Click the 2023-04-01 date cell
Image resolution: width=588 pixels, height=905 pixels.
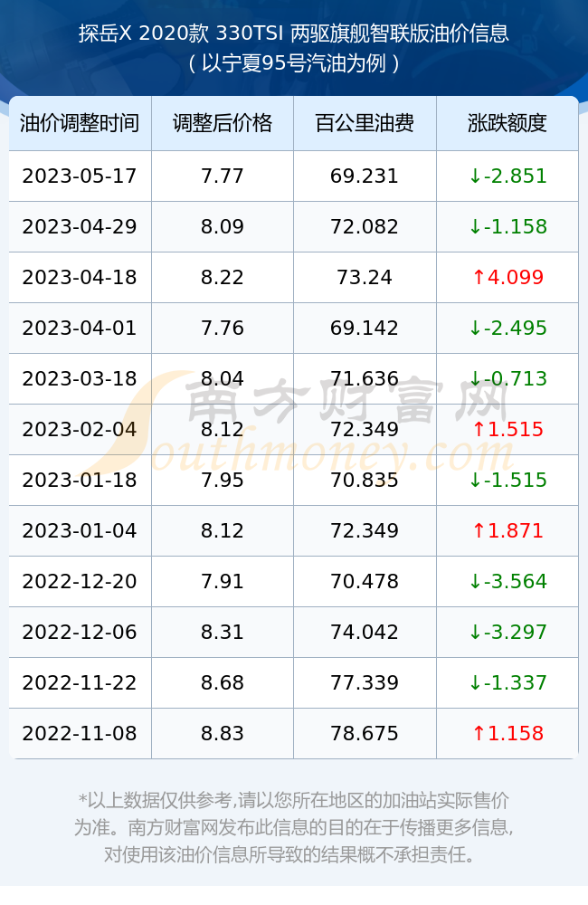point(80,328)
